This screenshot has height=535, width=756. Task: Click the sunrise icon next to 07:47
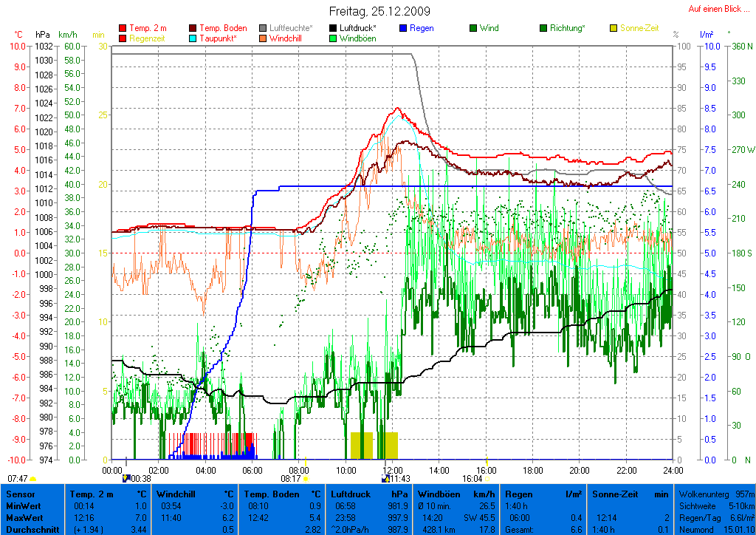(33, 479)
